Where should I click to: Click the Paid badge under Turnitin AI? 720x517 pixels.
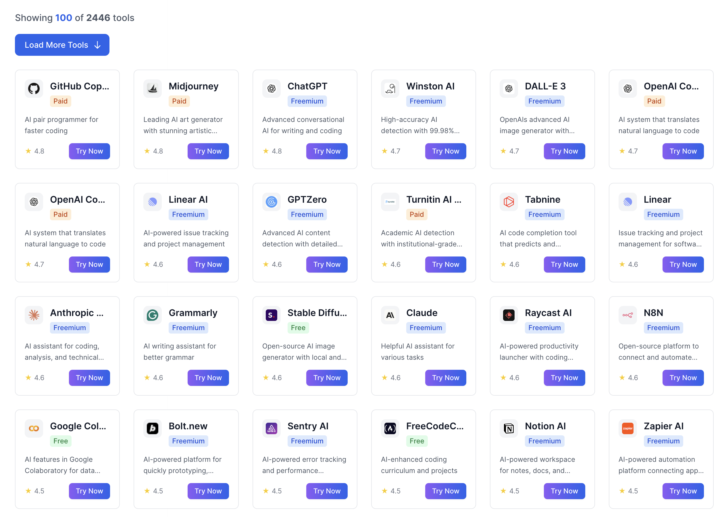417,214
